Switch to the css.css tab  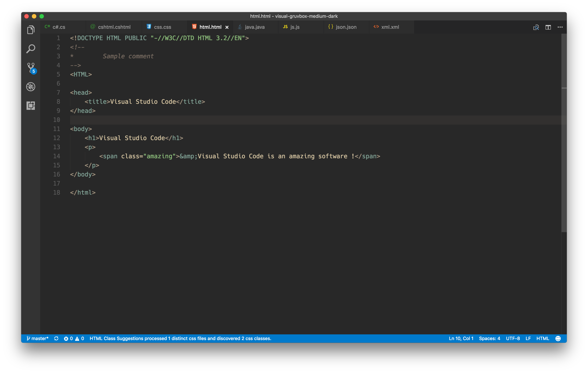(x=162, y=27)
